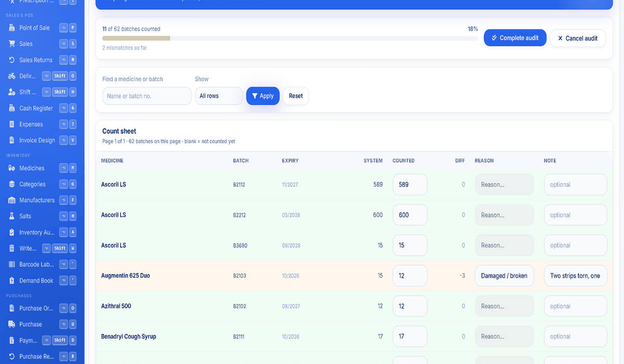624x364 pixels.
Task: Open Manufacturers in sidebar
Action: (42, 200)
